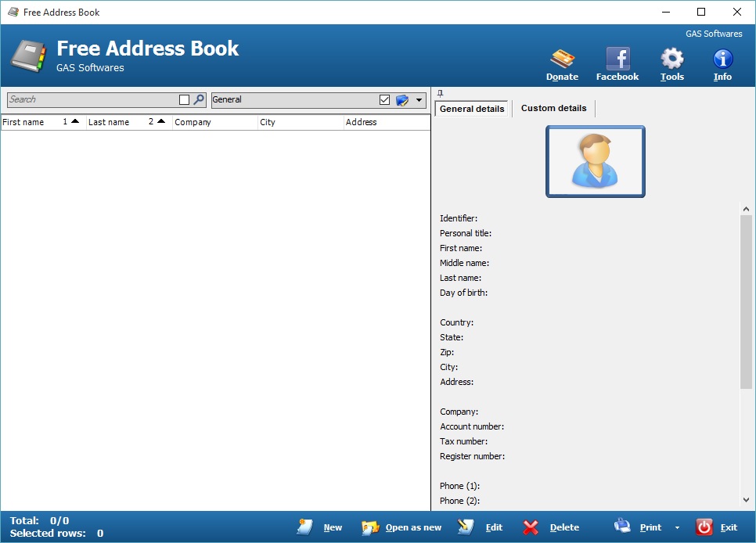Click the GAS Softwares link at top right
The image size is (756, 543).
714,34
